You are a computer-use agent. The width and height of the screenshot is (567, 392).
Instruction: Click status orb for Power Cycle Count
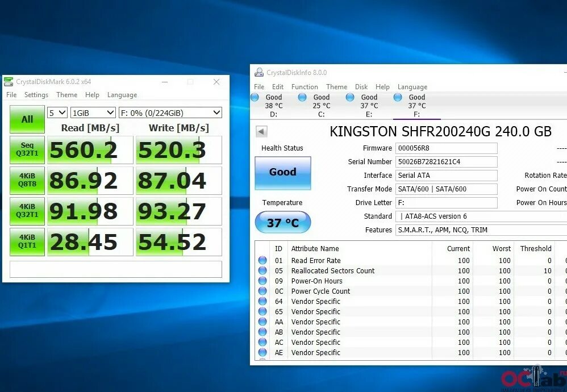point(262,291)
